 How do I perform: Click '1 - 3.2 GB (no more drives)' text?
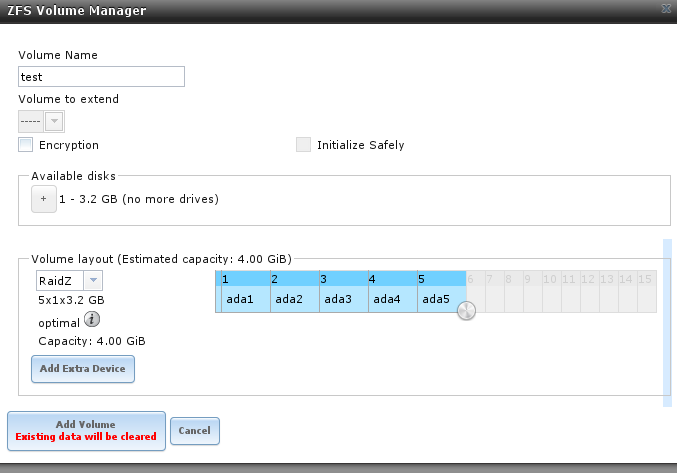pos(139,199)
